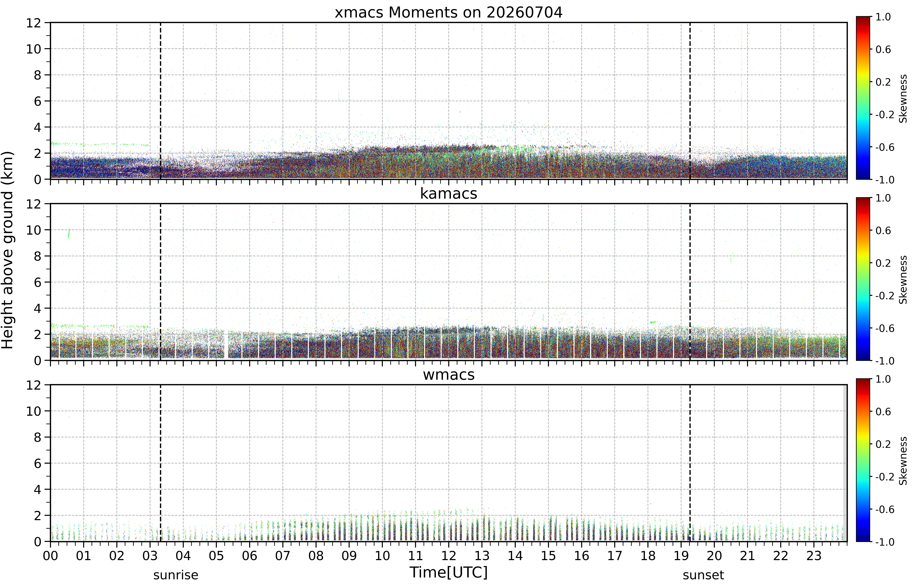914x588 pixels.
Task: Click the xmacs panel skewness colorbar
Action: (x=863, y=98)
